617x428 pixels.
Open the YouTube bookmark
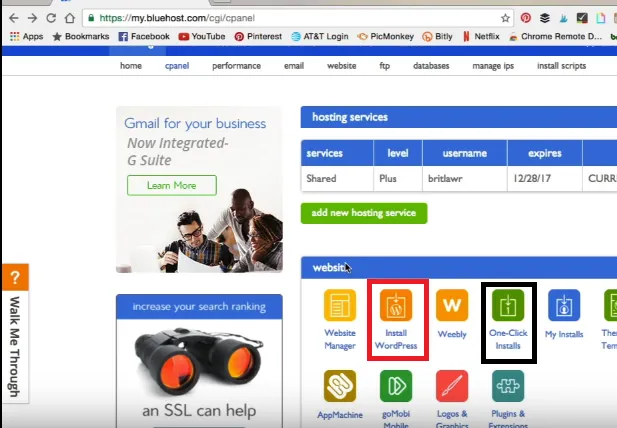(x=202, y=37)
